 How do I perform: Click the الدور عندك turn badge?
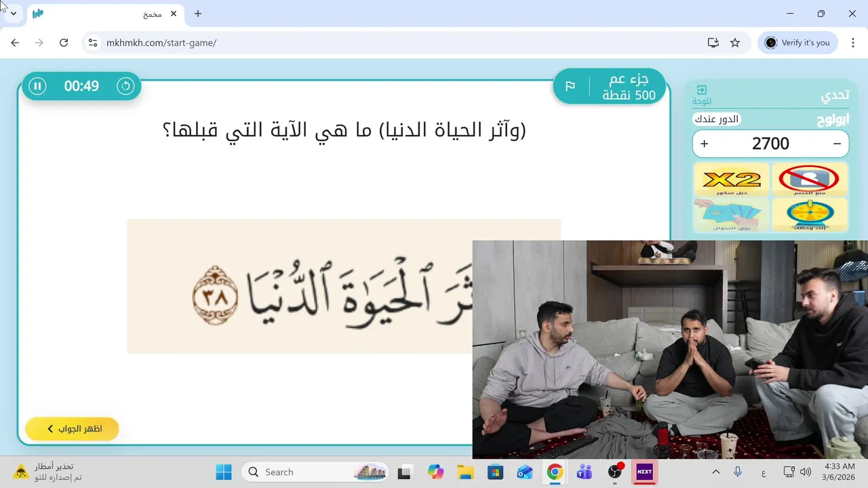coord(716,119)
